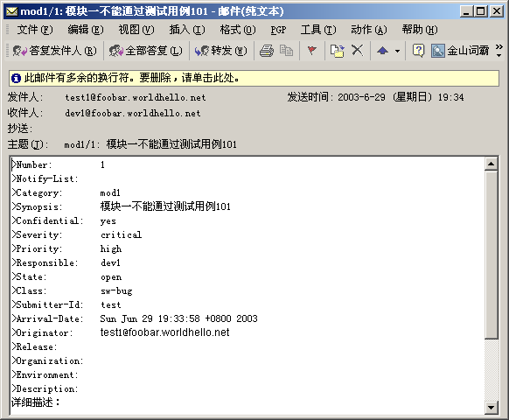Click the move to folder icon
The height and width of the screenshot is (420, 509).
pyautogui.click(x=337, y=51)
